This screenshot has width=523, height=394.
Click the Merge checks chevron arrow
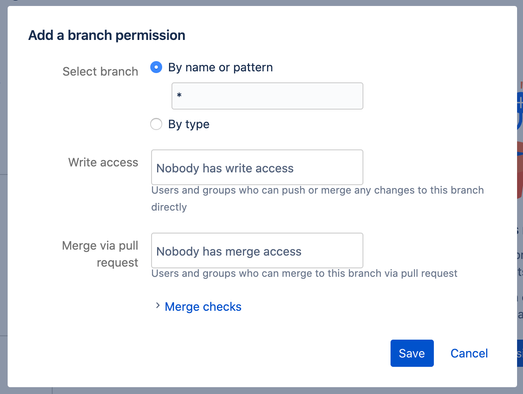[158, 306]
